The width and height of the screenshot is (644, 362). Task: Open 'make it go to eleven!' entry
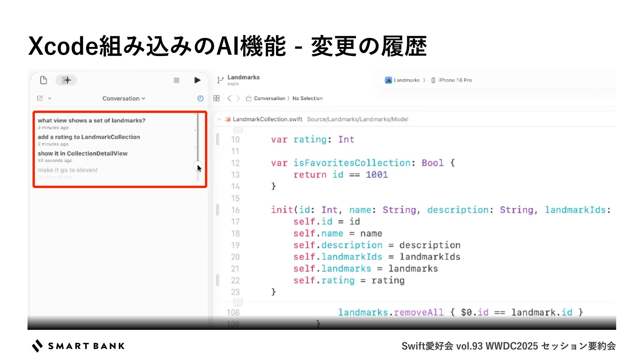(x=68, y=173)
